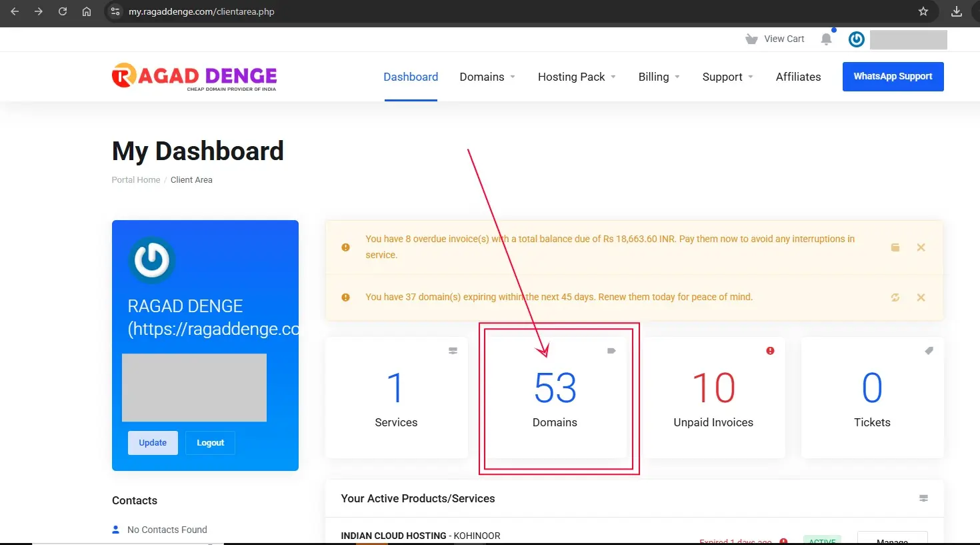Click the overdue invoices warning icon

(x=345, y=247)
